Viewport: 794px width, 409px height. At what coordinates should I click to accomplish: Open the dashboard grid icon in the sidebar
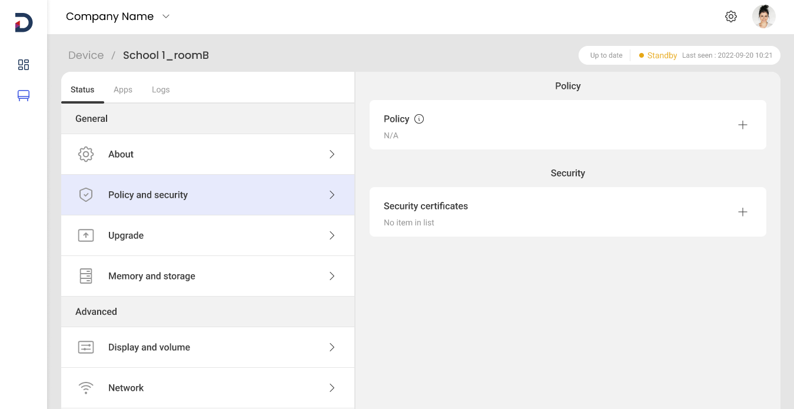pyautogui.click(x=23, y=65)
